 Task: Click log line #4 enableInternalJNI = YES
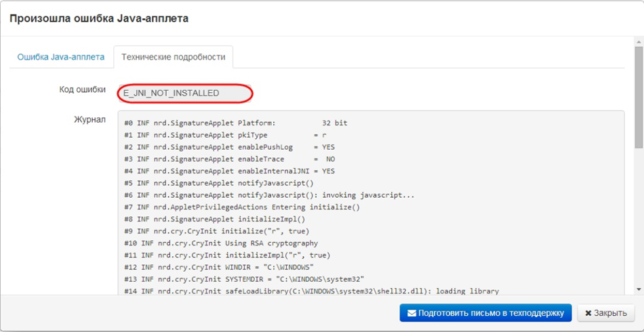tap(230, 171)
